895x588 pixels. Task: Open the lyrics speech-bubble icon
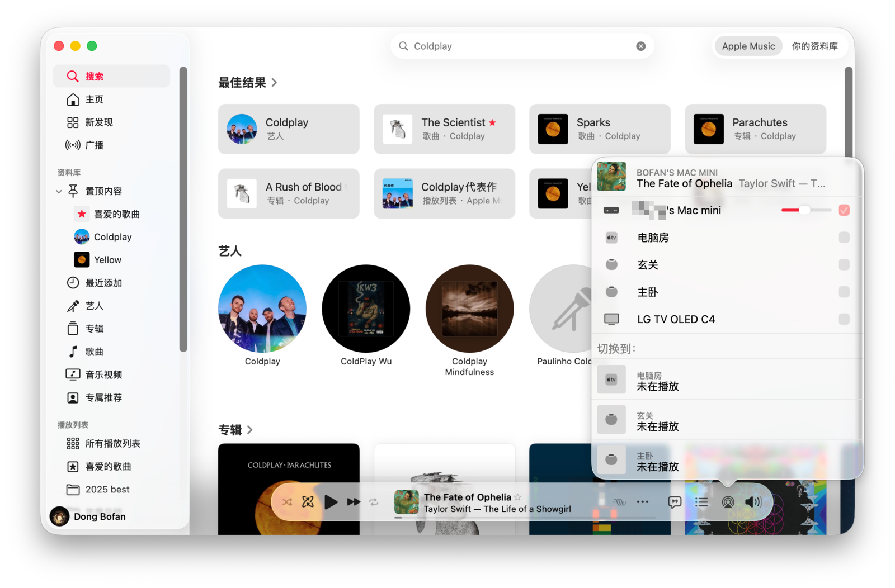pos(675,502)
